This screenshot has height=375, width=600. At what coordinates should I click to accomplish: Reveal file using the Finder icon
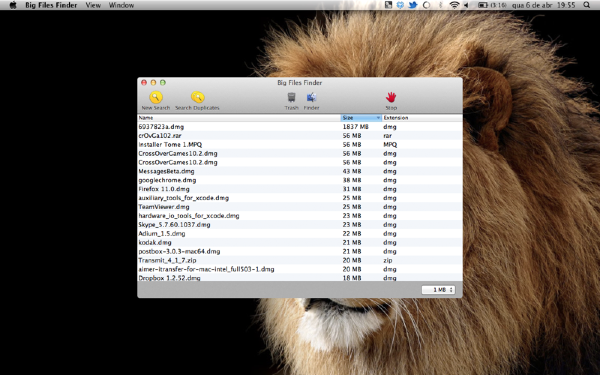[311, 101]
